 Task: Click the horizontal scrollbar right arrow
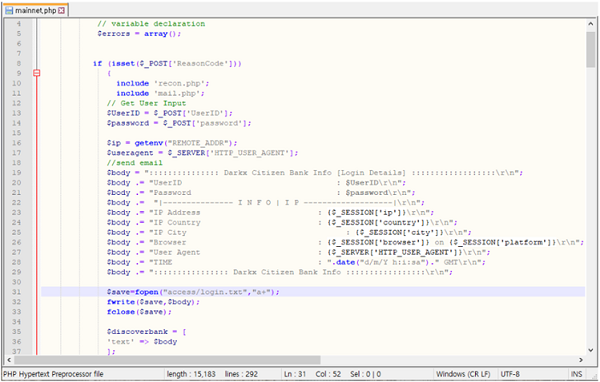point(581,360)
